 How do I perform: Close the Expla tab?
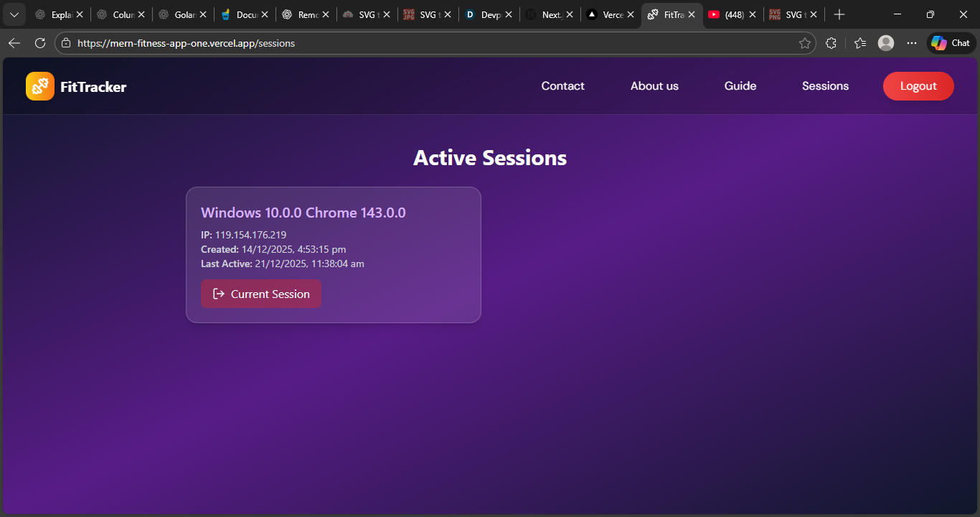click(x=80, y=14)
